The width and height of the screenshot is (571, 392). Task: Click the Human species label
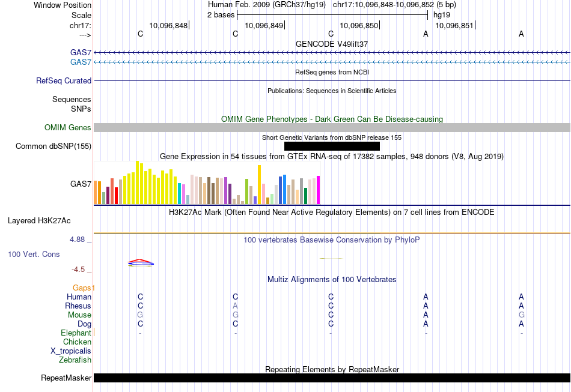tap(79, 297)
